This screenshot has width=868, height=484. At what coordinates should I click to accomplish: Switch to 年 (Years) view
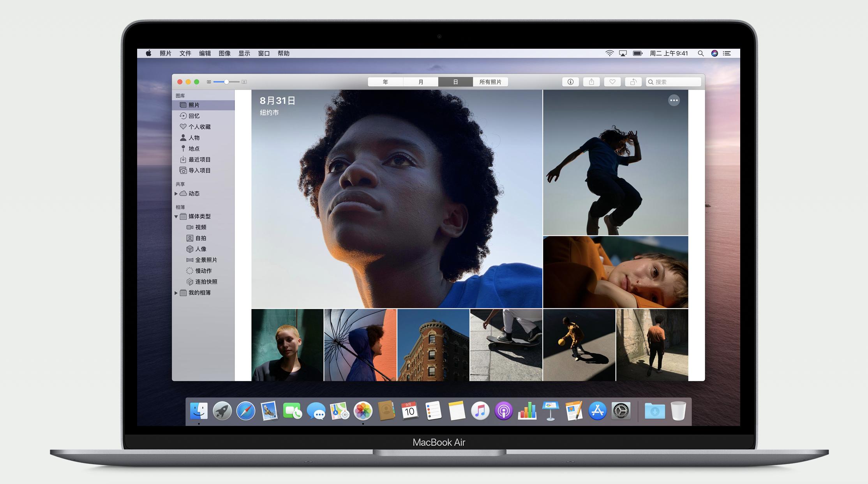click(x=385, y=82)
